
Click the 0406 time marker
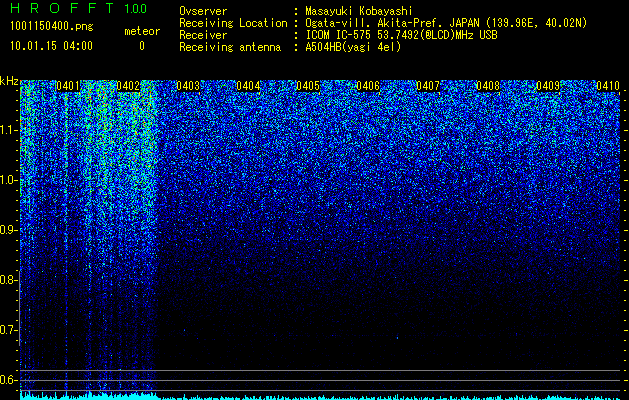click(x=368, y=86)
